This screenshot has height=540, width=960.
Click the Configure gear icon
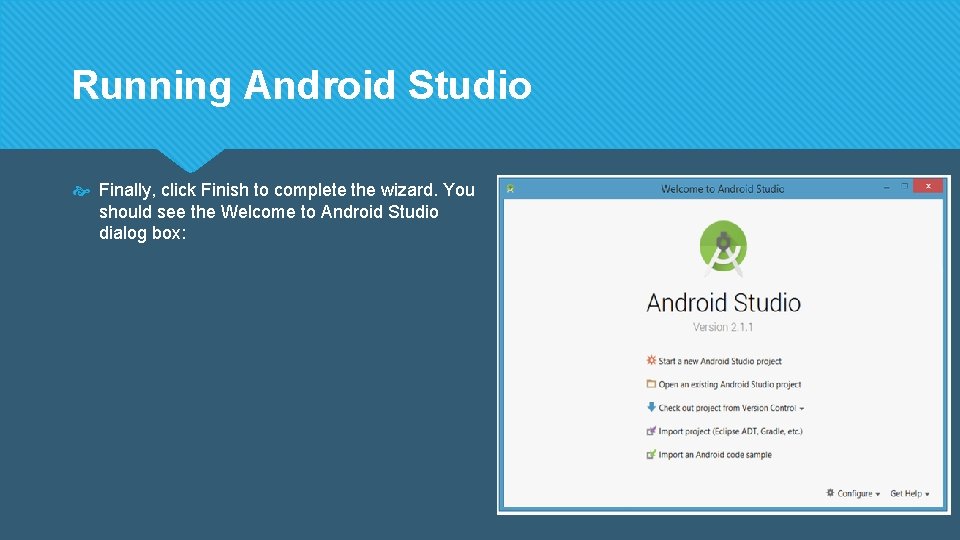pyautogui.click(x=830, y=492)
